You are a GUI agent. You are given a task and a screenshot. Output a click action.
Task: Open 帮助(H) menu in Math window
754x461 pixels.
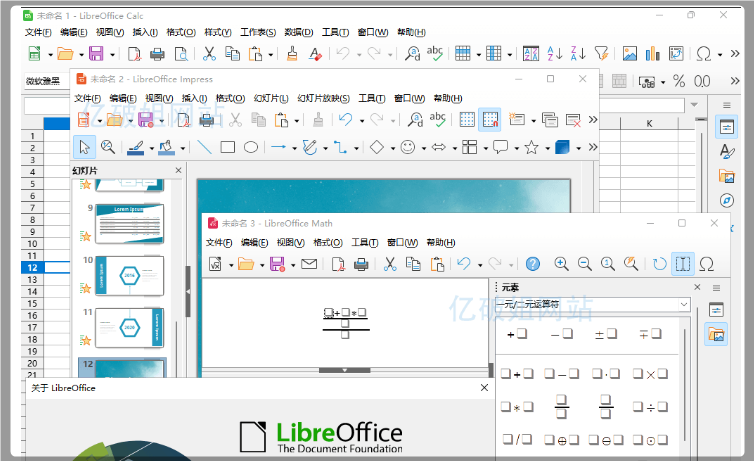click(440, 242)
